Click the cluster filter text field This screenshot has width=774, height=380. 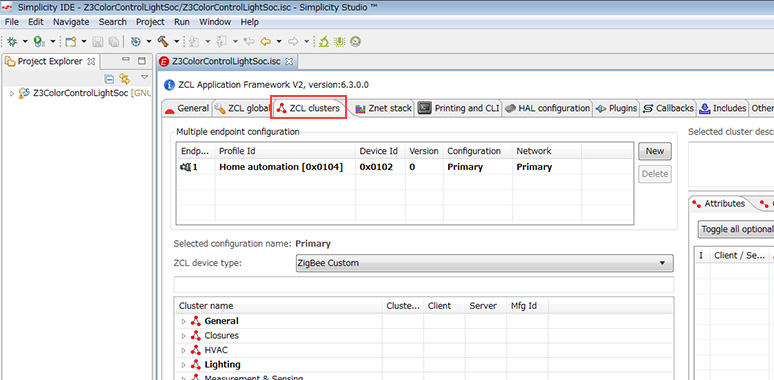pos(424,285)
